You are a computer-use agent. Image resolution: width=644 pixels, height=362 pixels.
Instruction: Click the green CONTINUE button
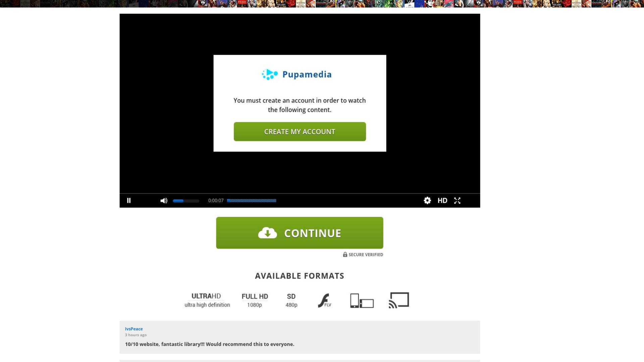pos(300,233)
